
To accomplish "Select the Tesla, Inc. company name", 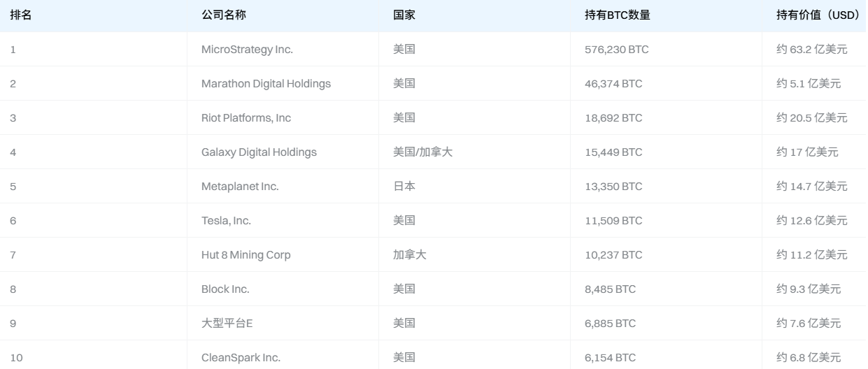I will 226,221.
